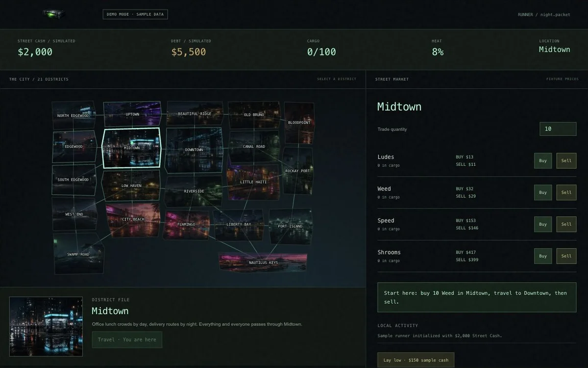Select the Liberty Bay district tile

click(x=239, y=224)
